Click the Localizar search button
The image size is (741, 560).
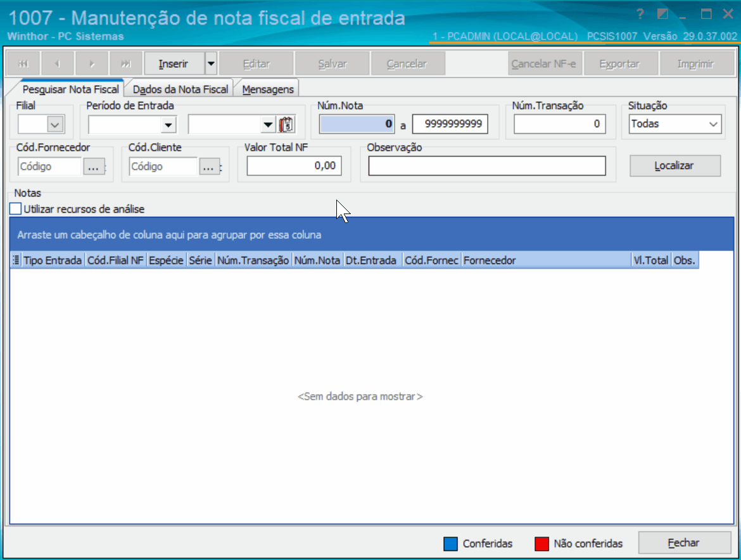pyautogui.click(x=675, y=166)
